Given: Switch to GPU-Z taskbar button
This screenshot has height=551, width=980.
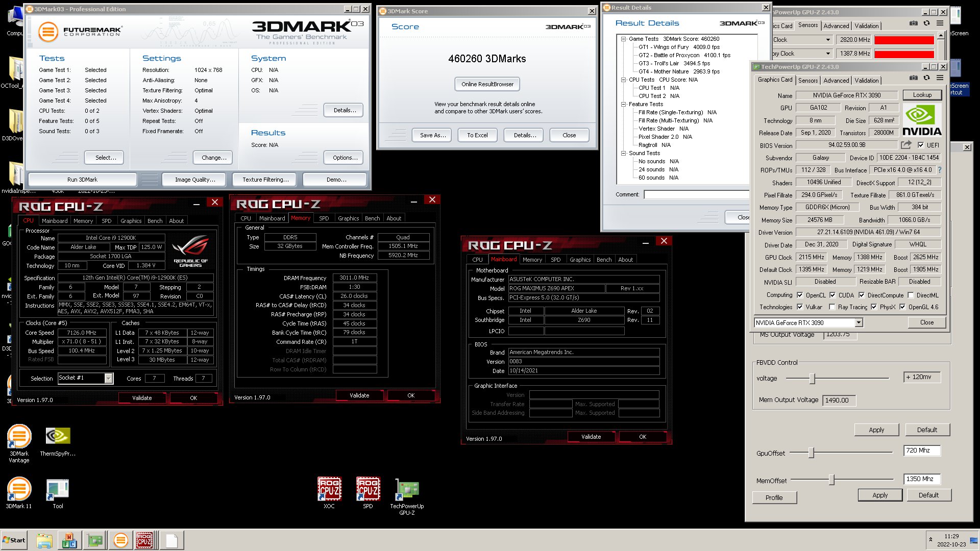Looking at the screenshot, I should tap(95, 540).
